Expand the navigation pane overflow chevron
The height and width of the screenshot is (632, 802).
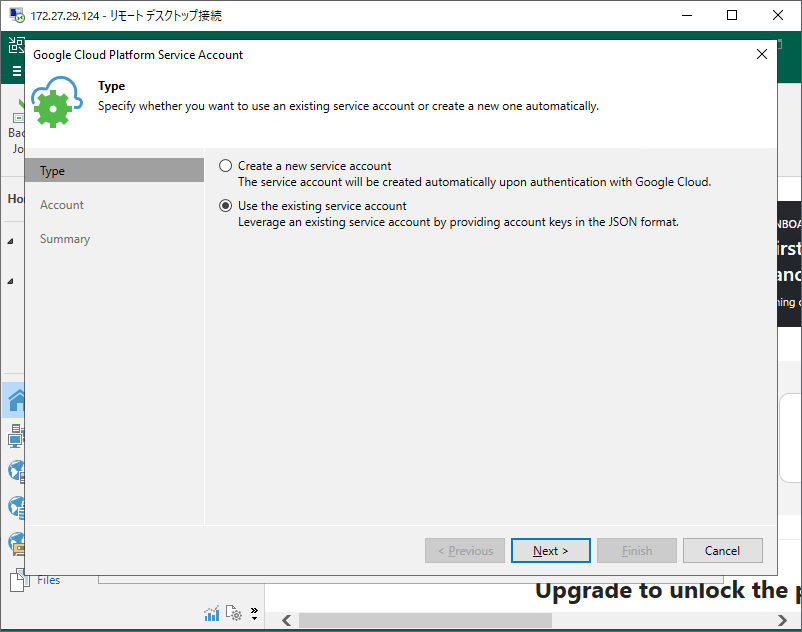pyautogui.click(x=254, y=613)
